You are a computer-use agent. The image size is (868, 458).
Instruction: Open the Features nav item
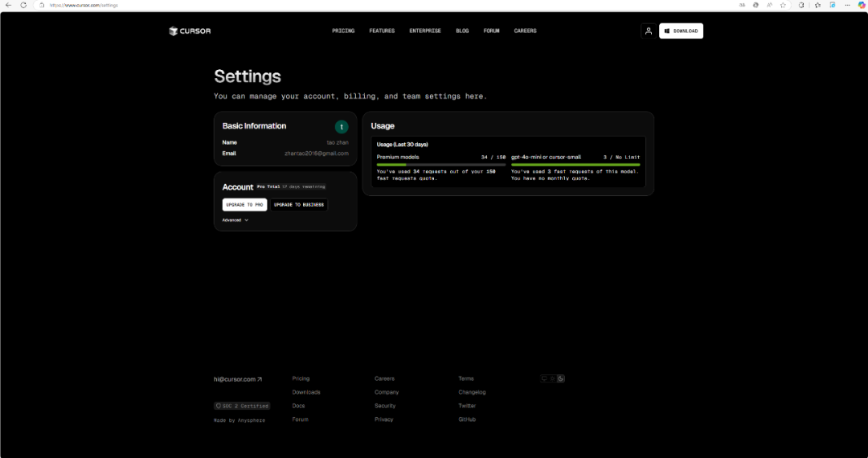(x=382, y=31)
